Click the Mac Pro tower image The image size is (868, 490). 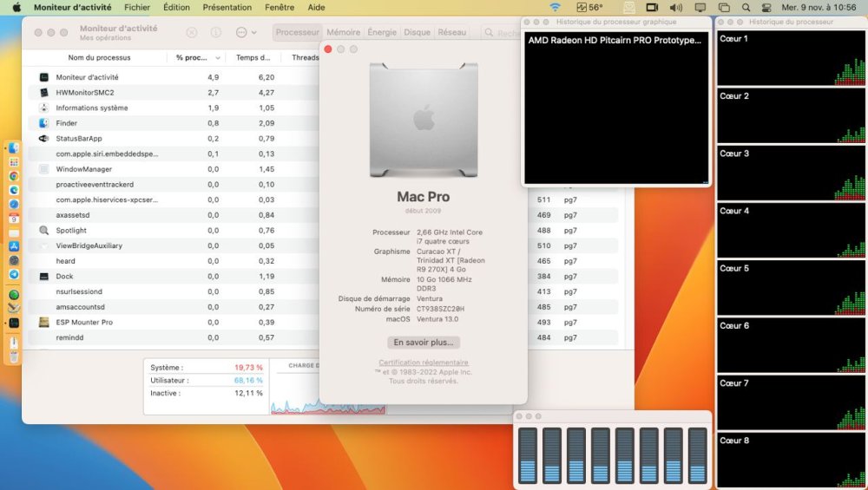424,120
